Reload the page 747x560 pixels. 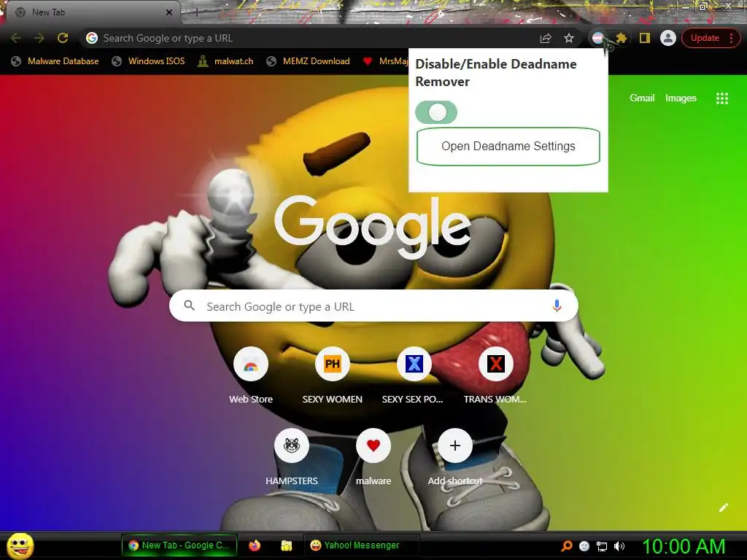coord(63,38)
